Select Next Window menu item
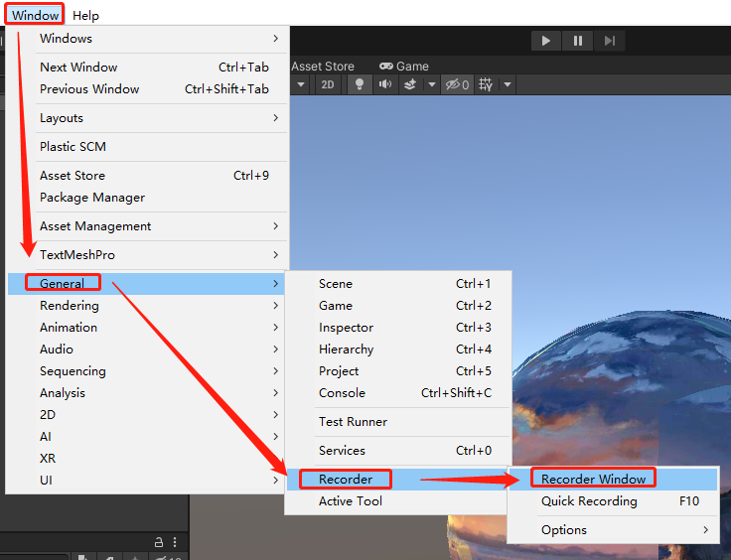Image resolution: width=731 pixels, height=560 pixels. (147, 68)
